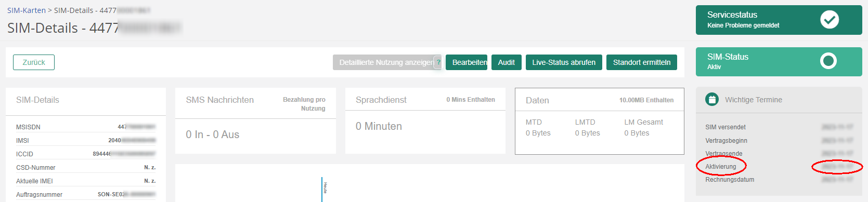The width and height of the screenshot is (868, 202).
Task: Click the Wichtige Termine header
Action: (754, 100)
